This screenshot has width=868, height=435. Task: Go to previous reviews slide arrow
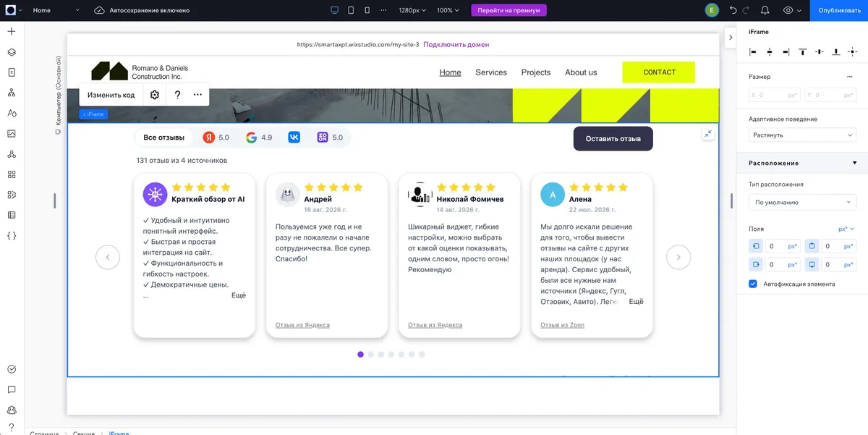(108, 257)
